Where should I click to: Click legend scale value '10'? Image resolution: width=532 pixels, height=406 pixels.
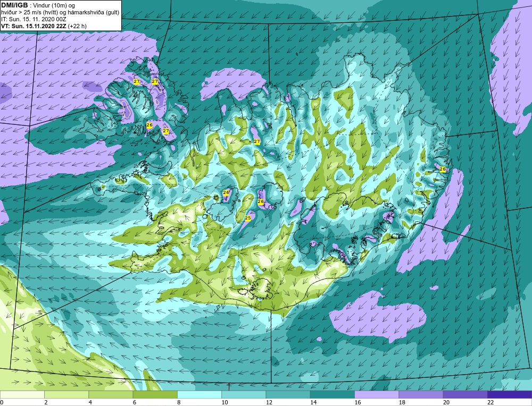pyautogui.click(x=225, y=402)
